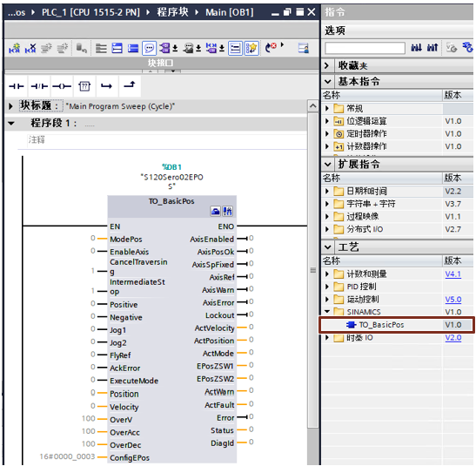476x473 pixels.
Task: Click the Open all networks icon
Action: pos(117,48)
